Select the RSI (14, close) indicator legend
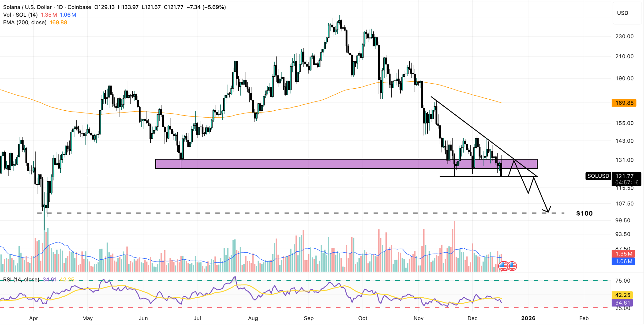The image size is (644, 325). [x=21, y=279]
